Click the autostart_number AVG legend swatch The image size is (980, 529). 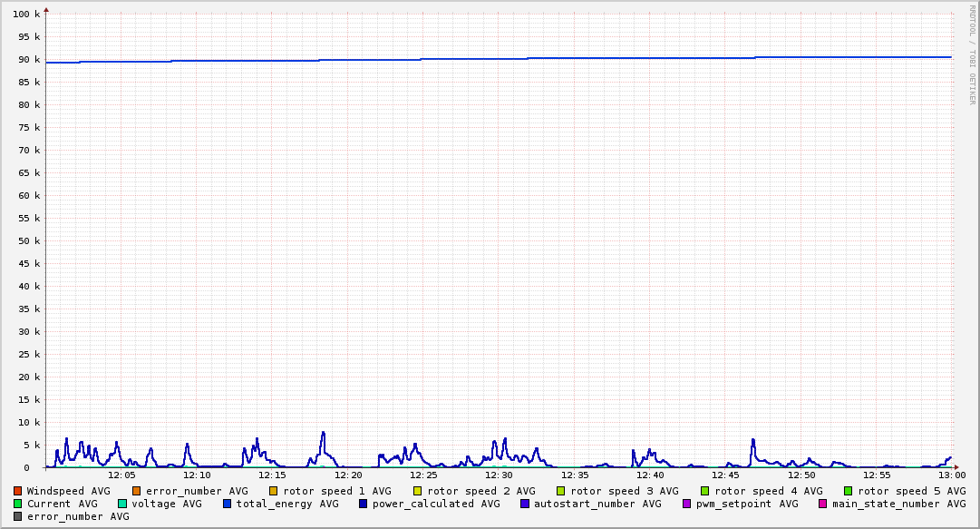click(525, 504)
